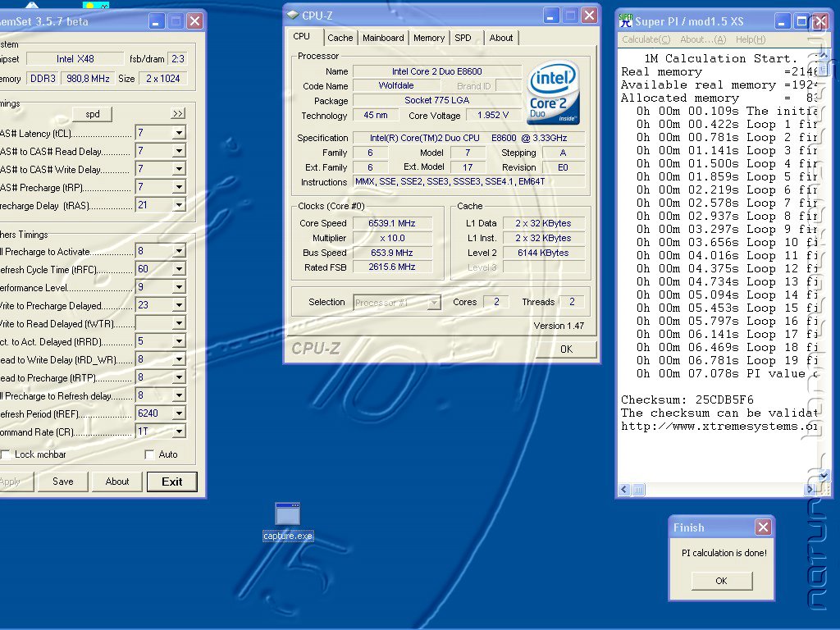This screenshot has width=840, height=630.
Task: Open the Help(H) menu in Super PI
Action: pyautogui.click(x=751, y=39)
